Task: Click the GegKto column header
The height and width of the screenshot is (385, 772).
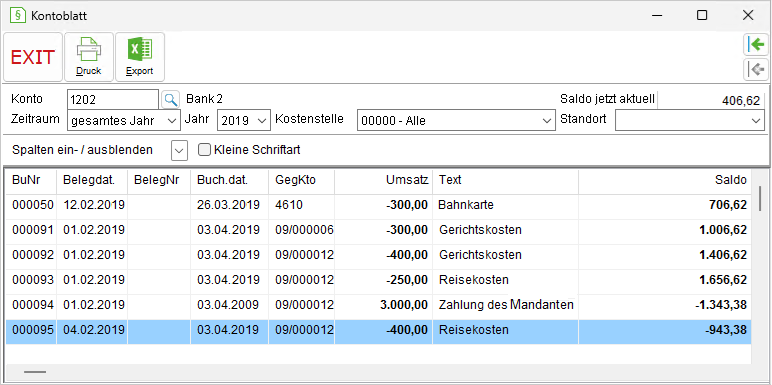Action: (302, 180)
